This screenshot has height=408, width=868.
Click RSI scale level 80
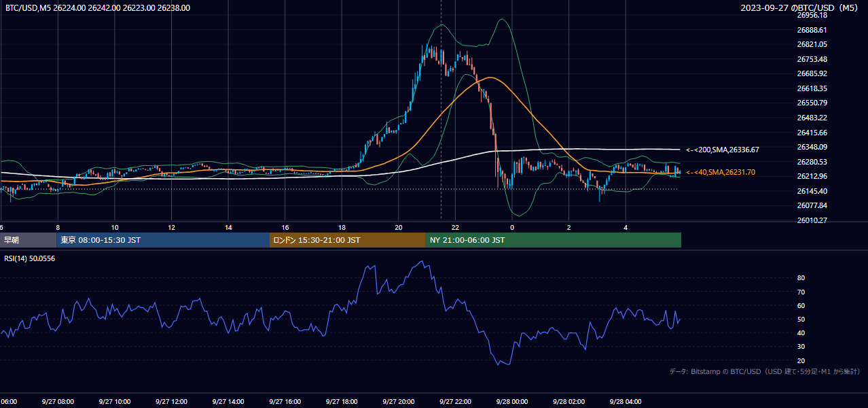[x=801, y=278]
